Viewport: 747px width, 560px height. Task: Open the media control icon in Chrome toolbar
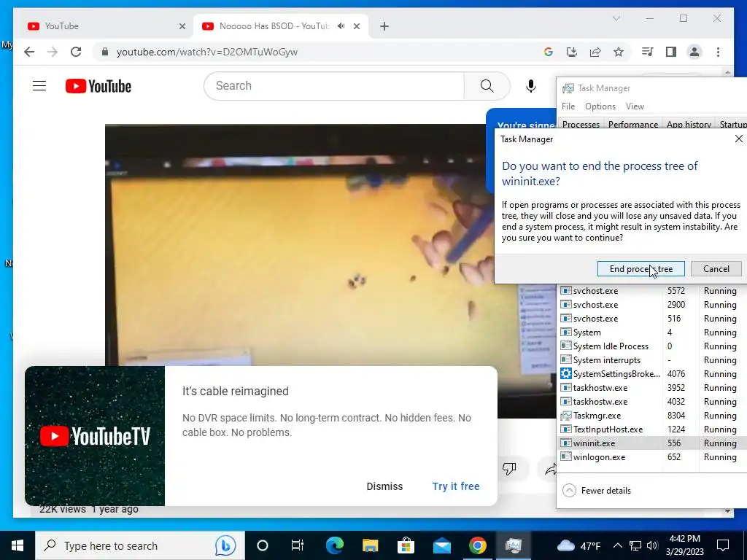648,52
